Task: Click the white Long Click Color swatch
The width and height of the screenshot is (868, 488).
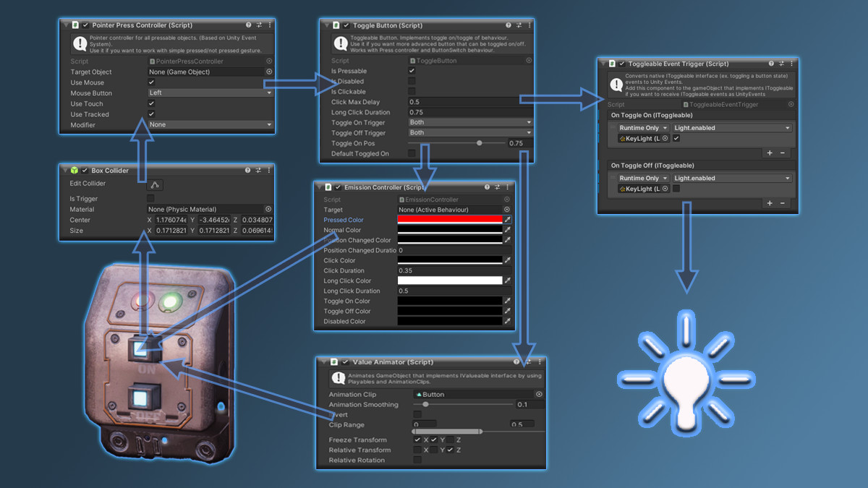Action: click(450, 281)
